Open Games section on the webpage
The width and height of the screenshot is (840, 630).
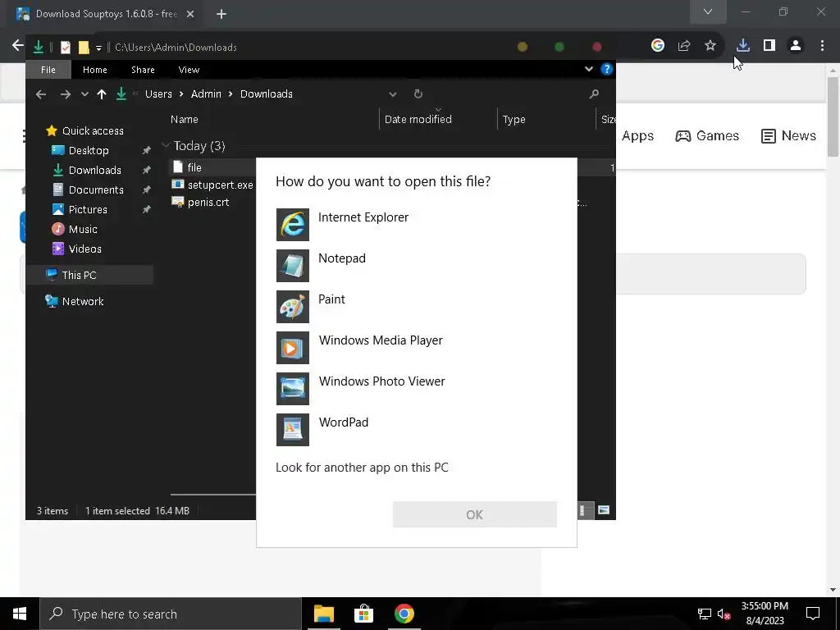[707, 135]
